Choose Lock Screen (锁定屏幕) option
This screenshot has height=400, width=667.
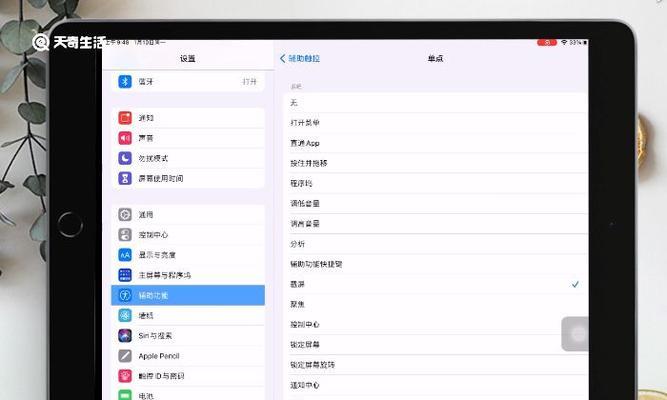(436, 345)
